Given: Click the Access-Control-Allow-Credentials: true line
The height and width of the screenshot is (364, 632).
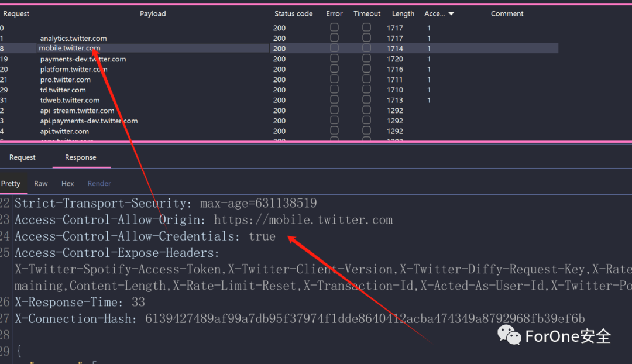Looking at the screenshot, I should pyautogui.click(x=145, y=236).
